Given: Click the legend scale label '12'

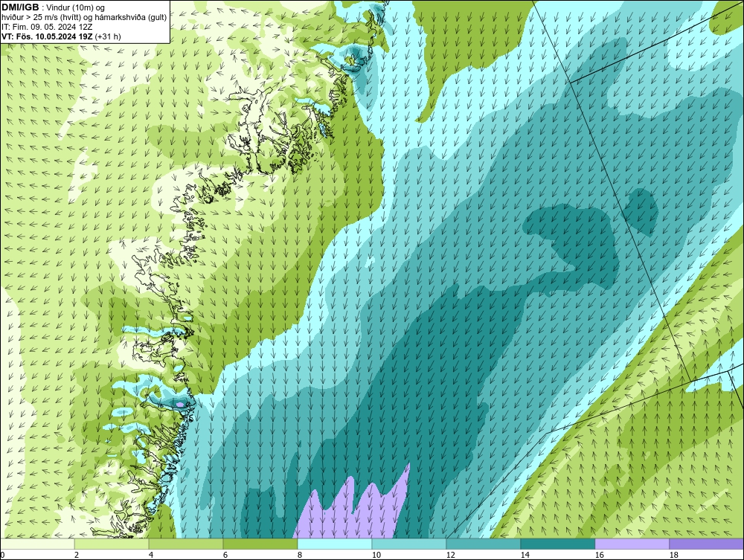Looking at the screenshot, I should pos(450,555).
